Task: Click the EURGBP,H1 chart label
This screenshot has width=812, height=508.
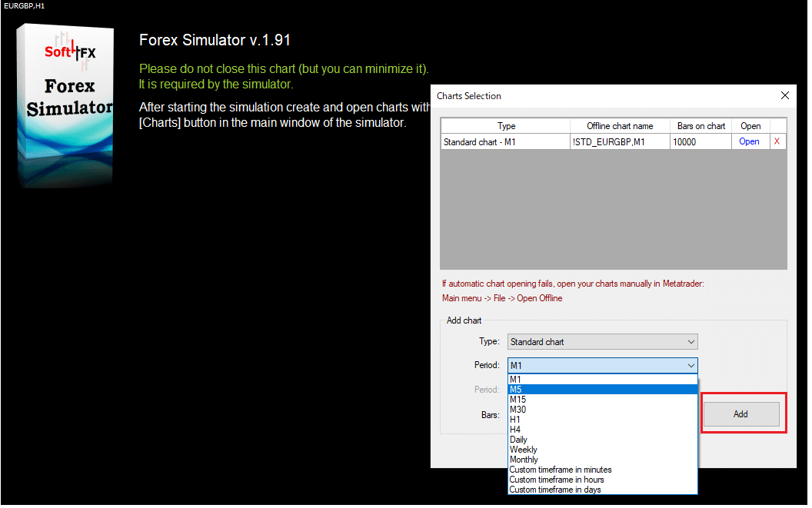Action: [25, 5]
